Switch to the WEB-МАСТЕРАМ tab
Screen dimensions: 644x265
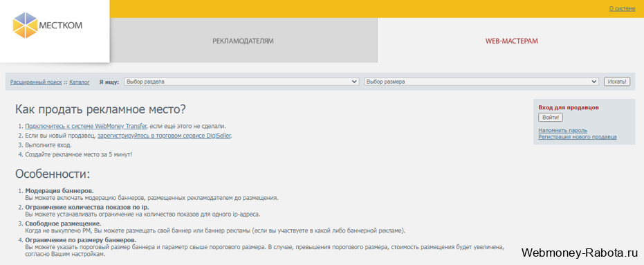511,41
